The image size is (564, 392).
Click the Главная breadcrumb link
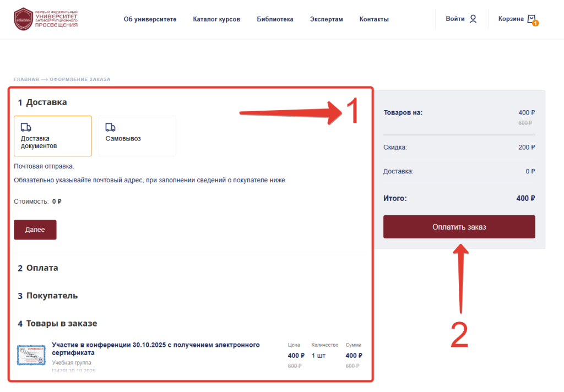click(26, 79)
